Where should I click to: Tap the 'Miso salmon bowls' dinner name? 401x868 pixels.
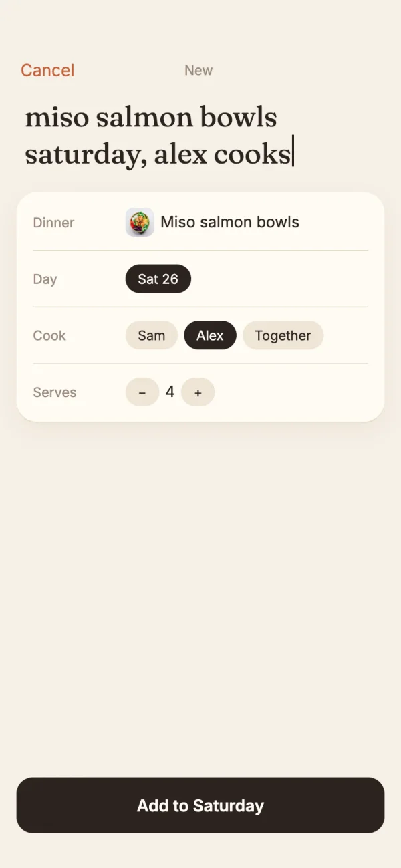[230, 222]
